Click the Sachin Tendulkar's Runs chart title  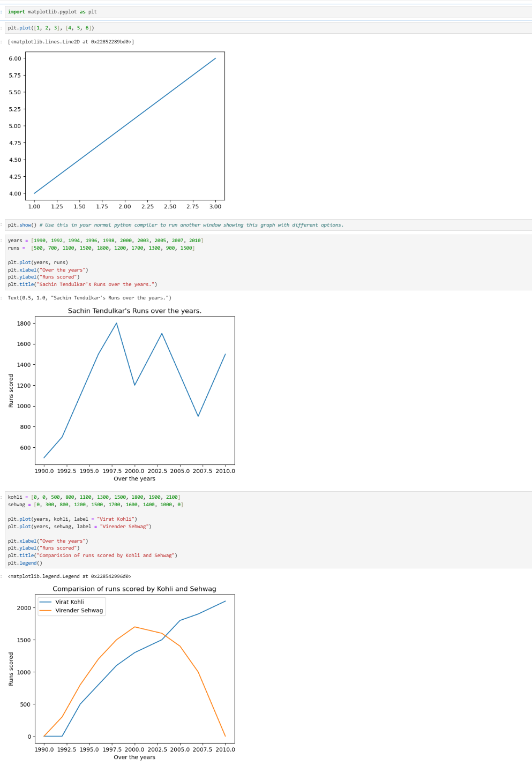[x=134, y=311]
